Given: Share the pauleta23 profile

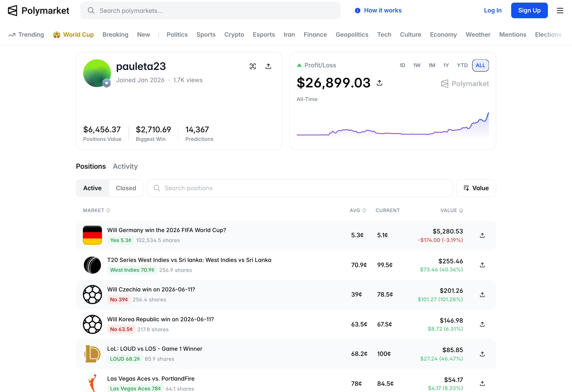Looking at the screenshot, I should (268, 66).
